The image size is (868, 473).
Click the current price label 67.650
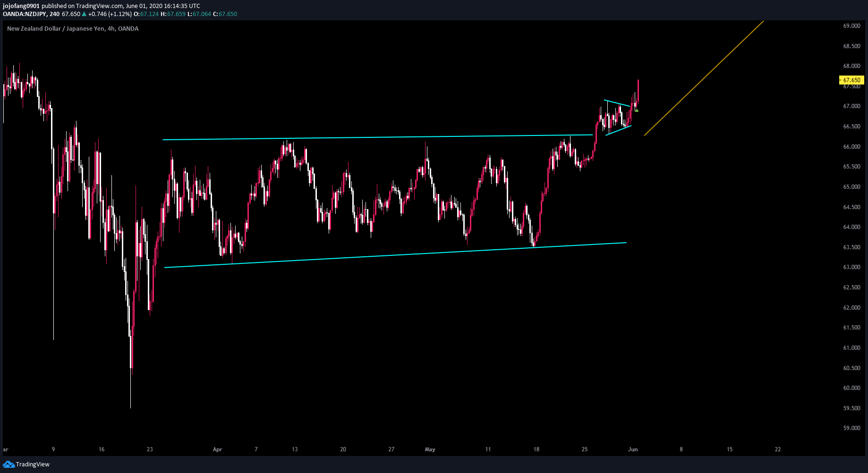point(851,80)
